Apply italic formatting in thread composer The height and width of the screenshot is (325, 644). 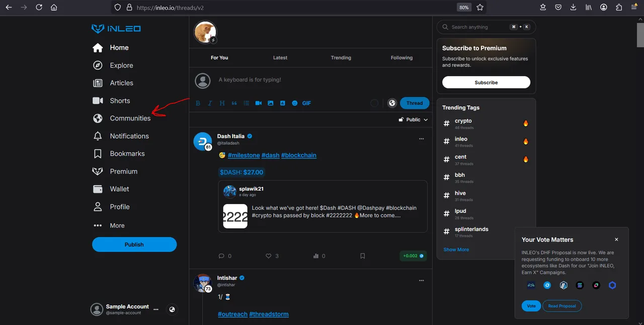210,103
